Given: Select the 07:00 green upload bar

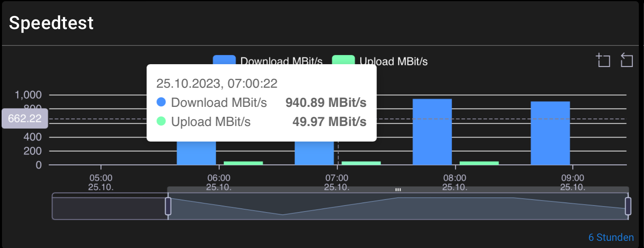Looking at the screenshot, I should coord(361,163).
